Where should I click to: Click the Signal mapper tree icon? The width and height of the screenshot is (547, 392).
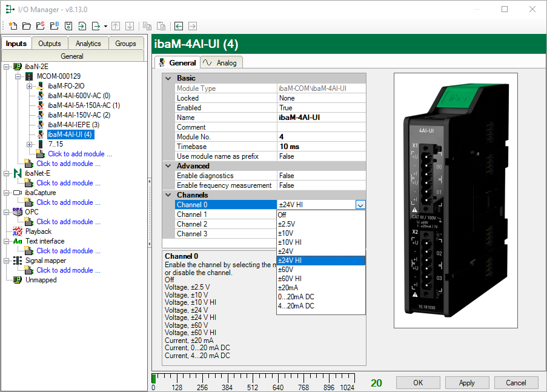[18, 261]
